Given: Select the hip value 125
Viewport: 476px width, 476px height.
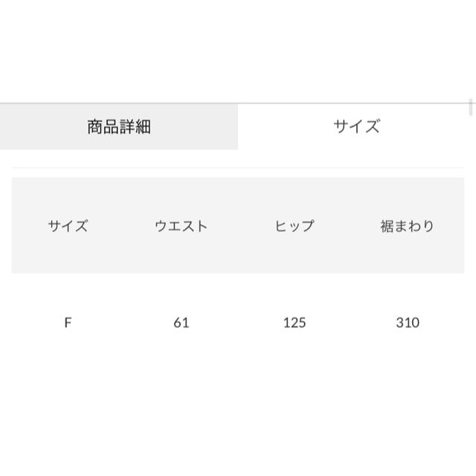Looking at the screenshot, I should click(x=295, y=322).
